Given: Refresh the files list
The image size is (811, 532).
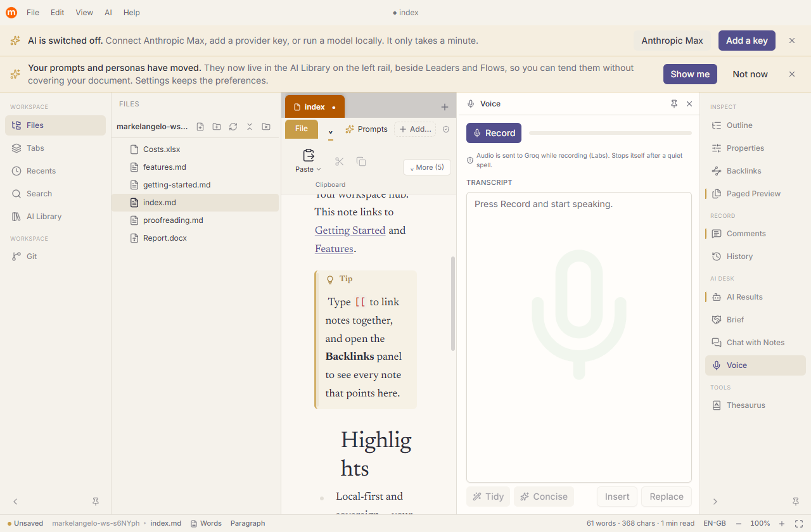Looking at the screenshot, I should tap(233, 127).
